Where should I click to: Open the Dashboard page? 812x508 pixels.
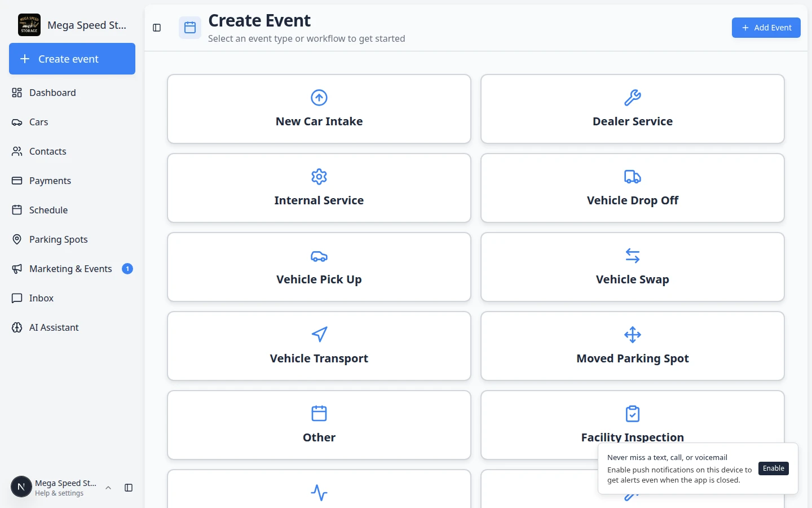pos(72,93)
